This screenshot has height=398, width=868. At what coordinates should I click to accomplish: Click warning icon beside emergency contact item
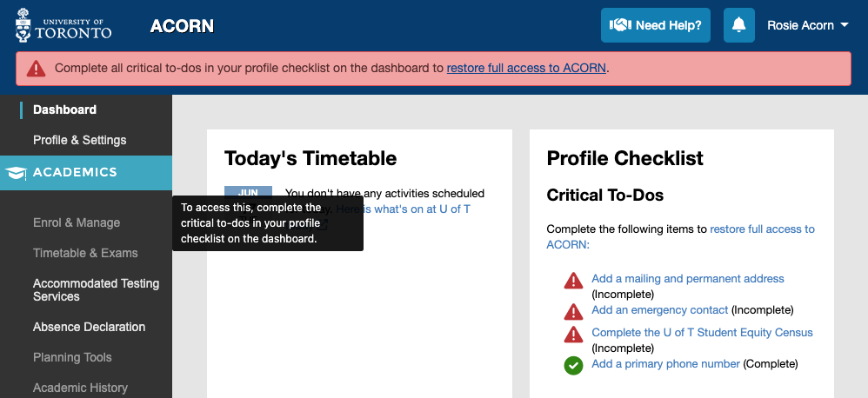click(x=573, y=311)
